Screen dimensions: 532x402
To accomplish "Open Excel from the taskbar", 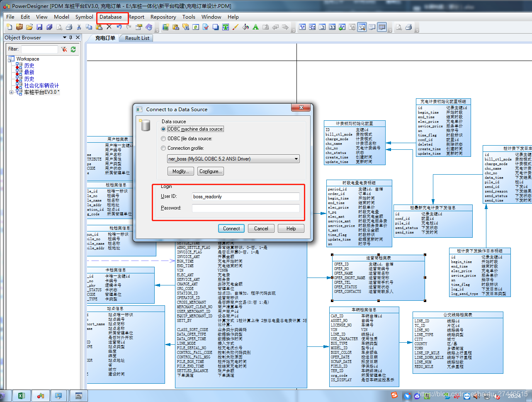I will [22, 396].
